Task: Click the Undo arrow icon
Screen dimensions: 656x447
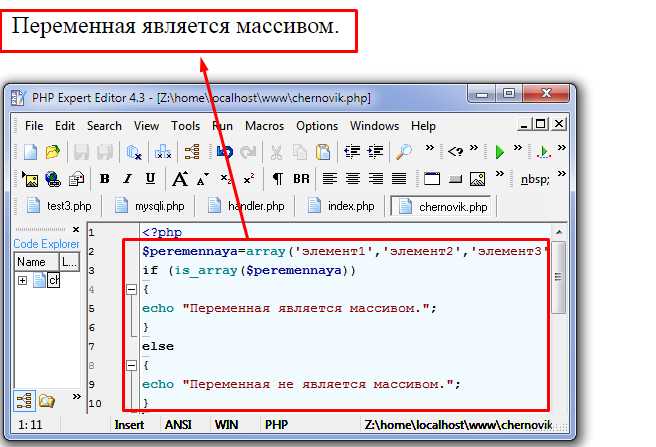Action: tap(225, 152)
